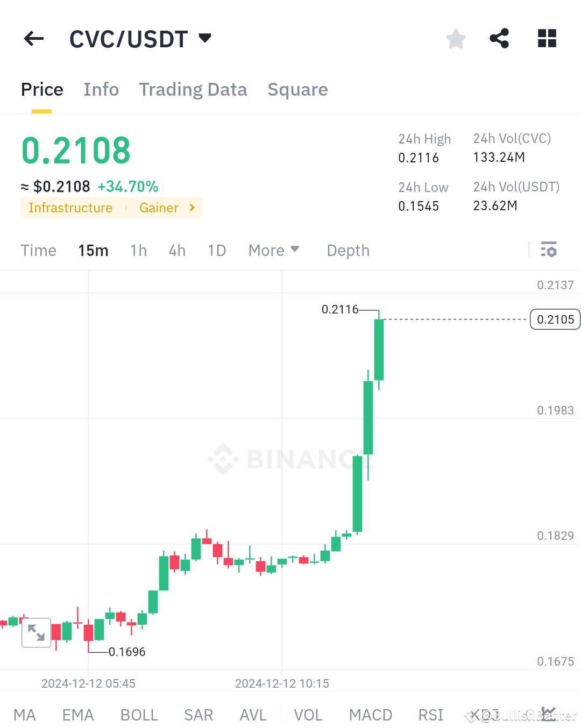Enable the VOL indicator
Viewport: 581px width, 728px height.
coord(308,715)
